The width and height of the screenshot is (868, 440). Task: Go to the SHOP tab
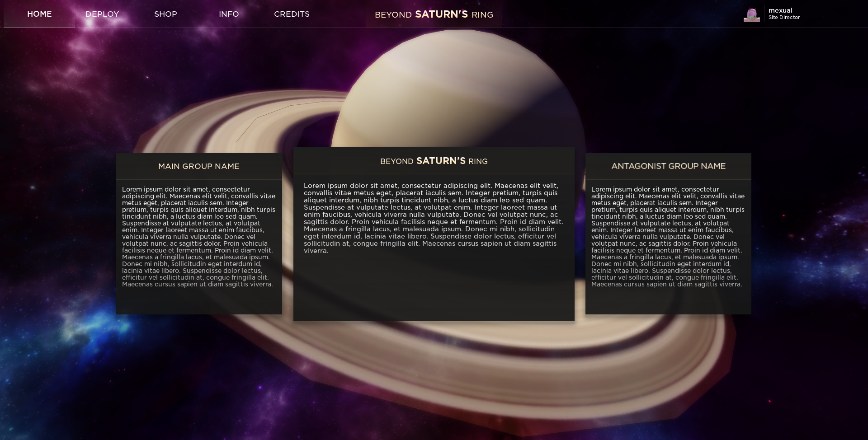pos(165,14)
